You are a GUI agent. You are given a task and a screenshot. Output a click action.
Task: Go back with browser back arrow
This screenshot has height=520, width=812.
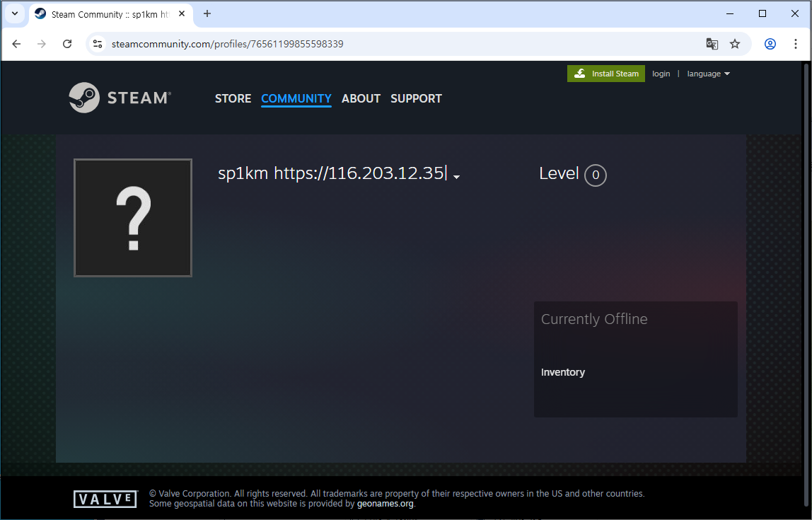point(16,44)
